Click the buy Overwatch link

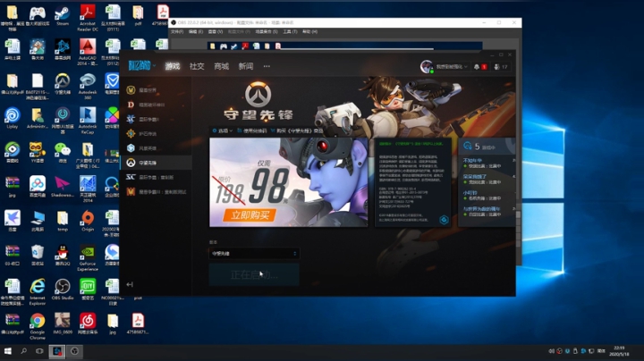[297, 130]
